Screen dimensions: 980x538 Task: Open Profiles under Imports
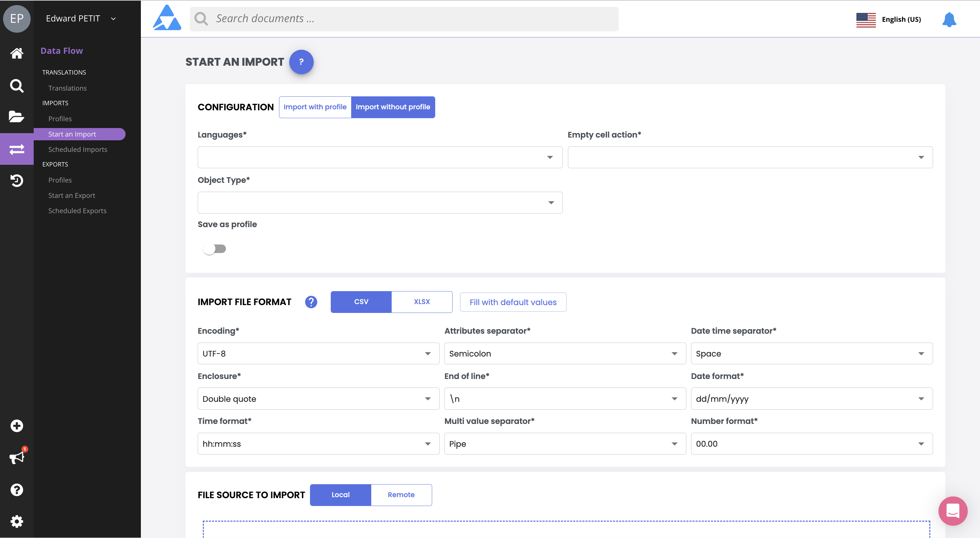(60, 119)
